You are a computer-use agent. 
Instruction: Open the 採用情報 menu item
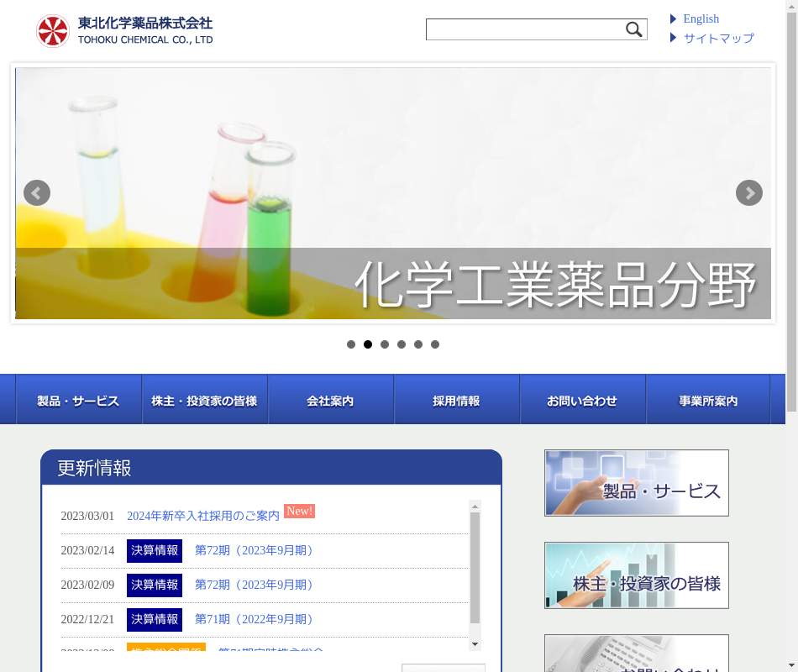[x=457, y=400]
